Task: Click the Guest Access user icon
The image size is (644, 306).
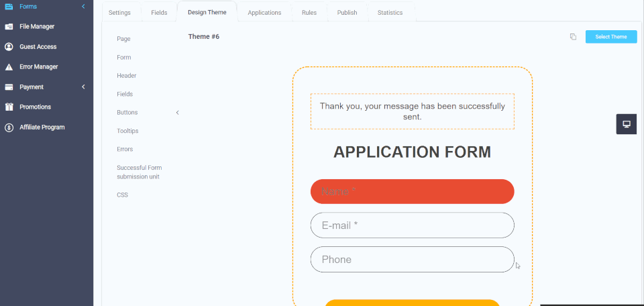Action: [9, 47]
